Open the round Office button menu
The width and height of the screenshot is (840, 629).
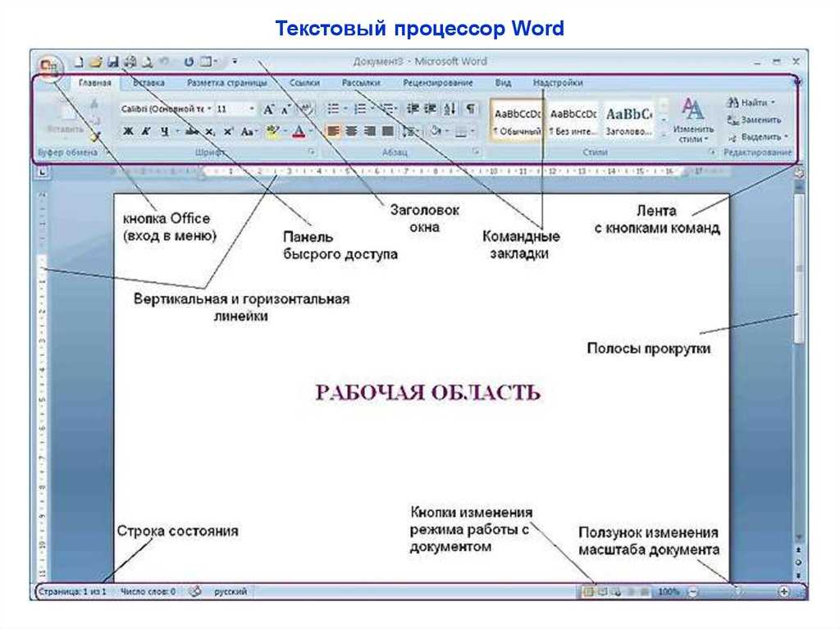(x=49, y=67)
